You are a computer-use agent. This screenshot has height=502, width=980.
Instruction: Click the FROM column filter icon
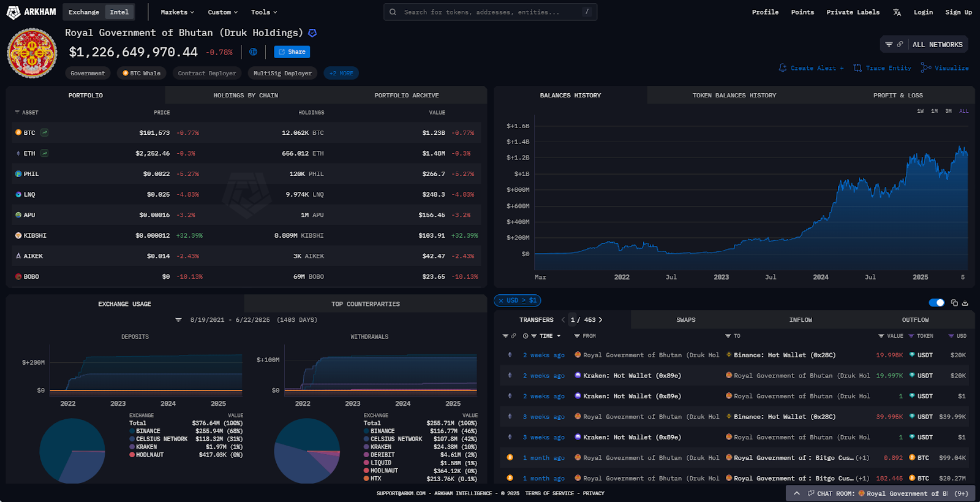[x=577, y=336]
